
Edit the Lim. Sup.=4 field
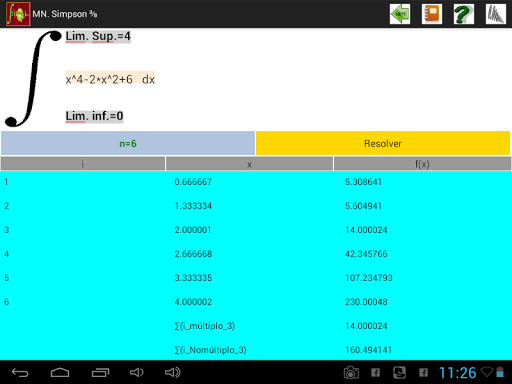98,36
